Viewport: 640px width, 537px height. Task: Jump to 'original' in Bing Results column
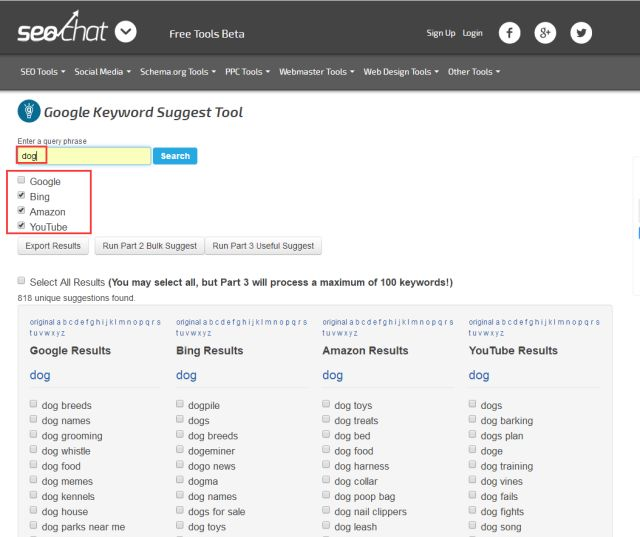(188, 322)
